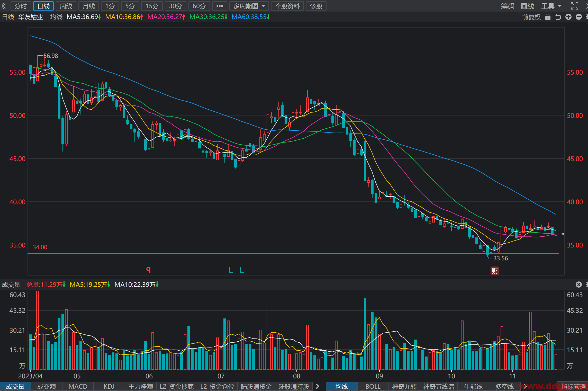Enter fullscreen with the expand arrows icon

(x=575, y=6)
